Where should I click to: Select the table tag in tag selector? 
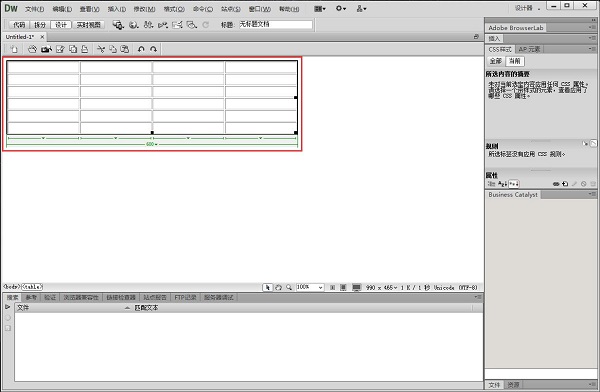[x=32, y=286]
